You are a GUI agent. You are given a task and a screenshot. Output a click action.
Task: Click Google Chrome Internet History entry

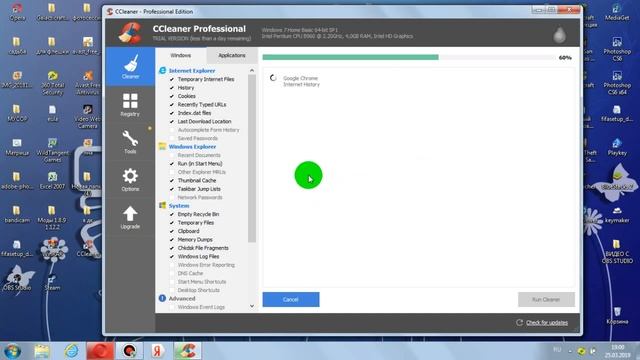[301, 81]
